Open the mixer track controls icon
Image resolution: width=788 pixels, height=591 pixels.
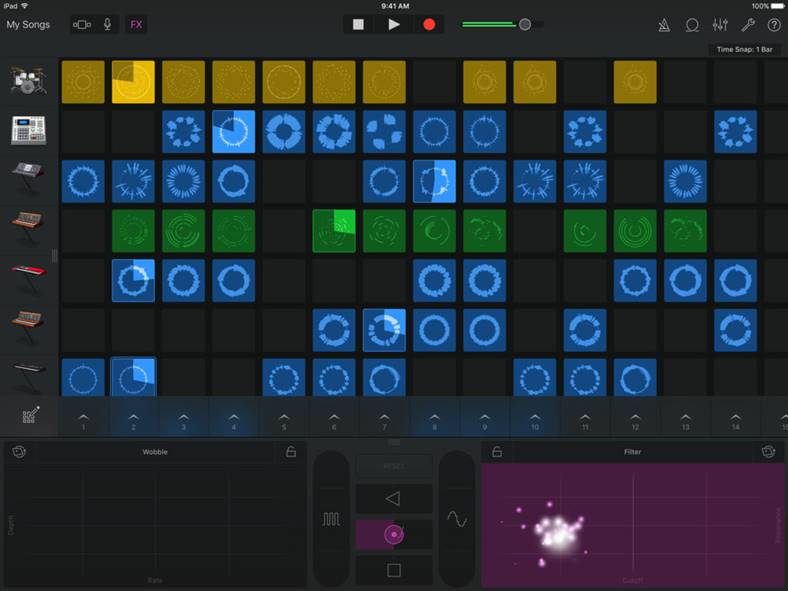(720, 25)
